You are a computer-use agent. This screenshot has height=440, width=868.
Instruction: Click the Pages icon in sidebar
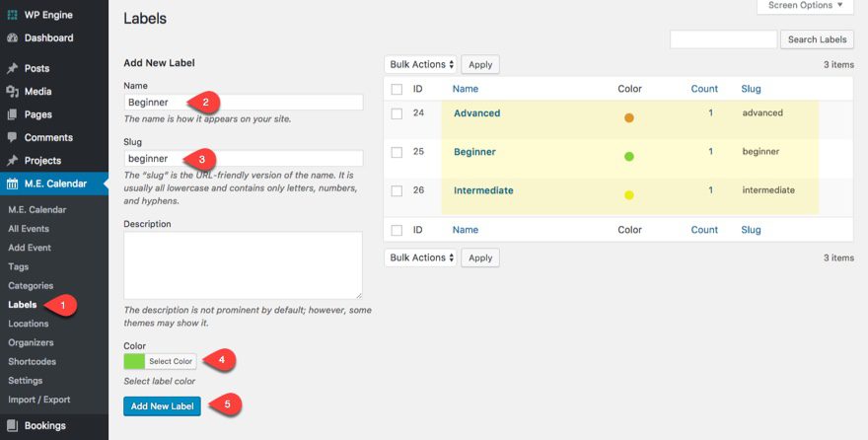tap(12, 114)
